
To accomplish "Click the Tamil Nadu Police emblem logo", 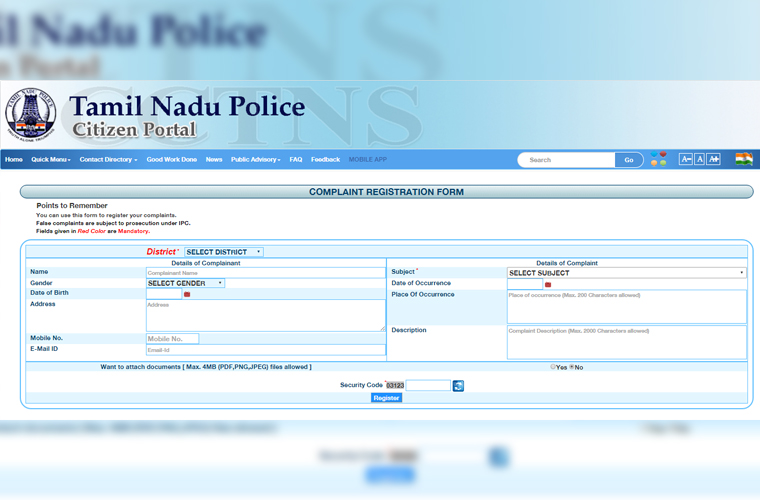I will (x=31, y=115).
